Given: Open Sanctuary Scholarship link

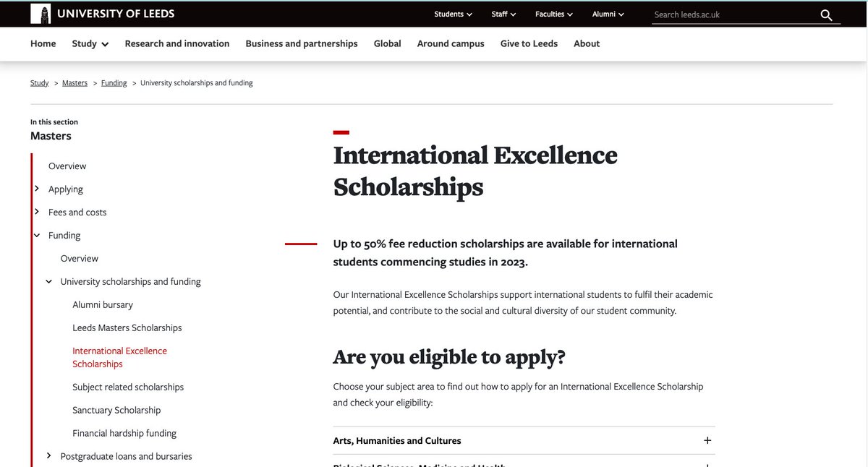Looking at the screenshot, I should click(116, 411).
